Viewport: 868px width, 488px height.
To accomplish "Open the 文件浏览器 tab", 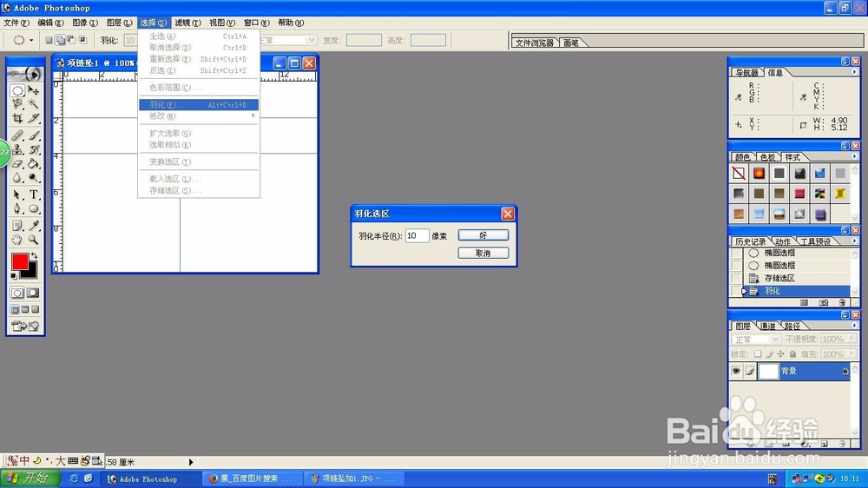I will point(534,43).
